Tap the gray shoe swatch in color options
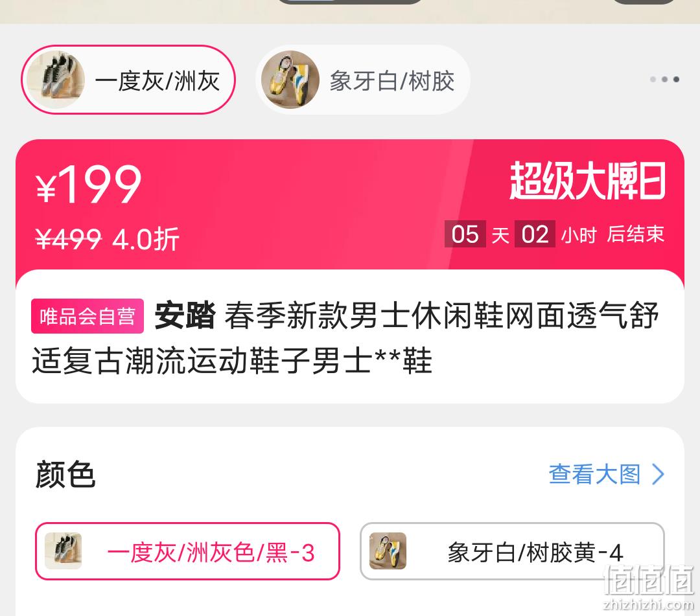Viewport: 700px width, 616px height. coord(64,551)
